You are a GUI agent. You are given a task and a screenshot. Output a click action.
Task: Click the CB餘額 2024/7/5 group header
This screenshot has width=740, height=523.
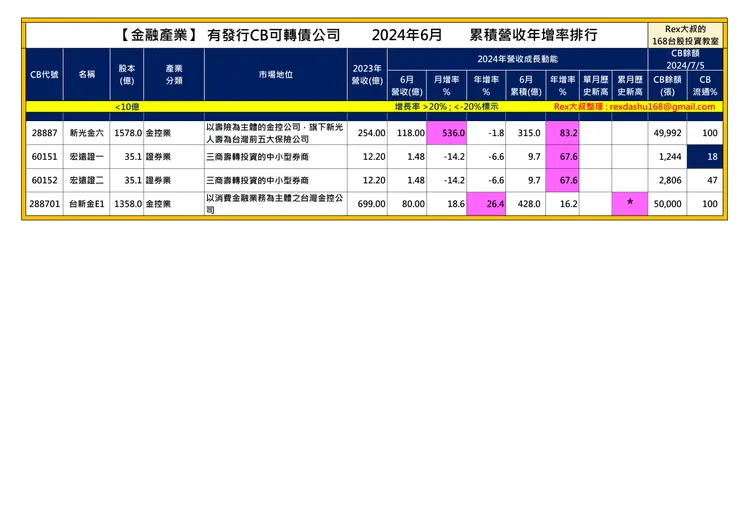tap(685, 59)
